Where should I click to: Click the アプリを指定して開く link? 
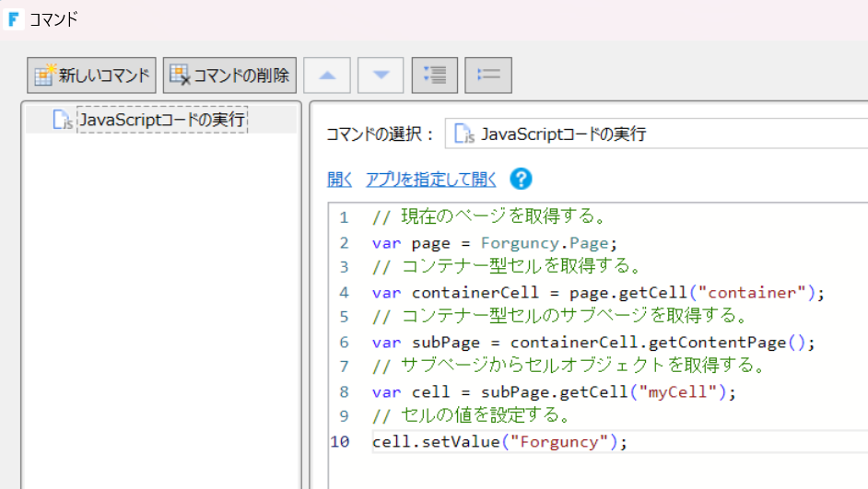click(x=430, y=180)
